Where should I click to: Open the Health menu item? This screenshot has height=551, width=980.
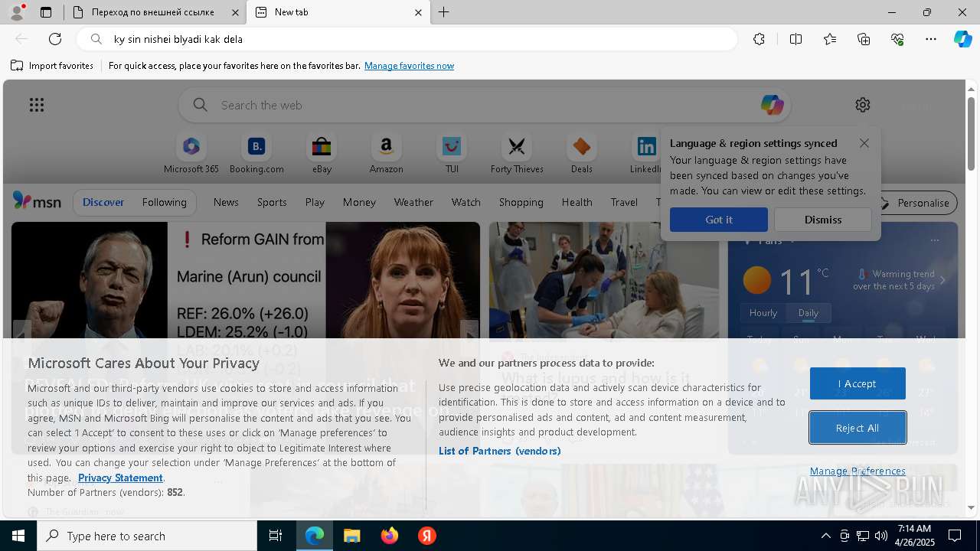coord(577,202)
